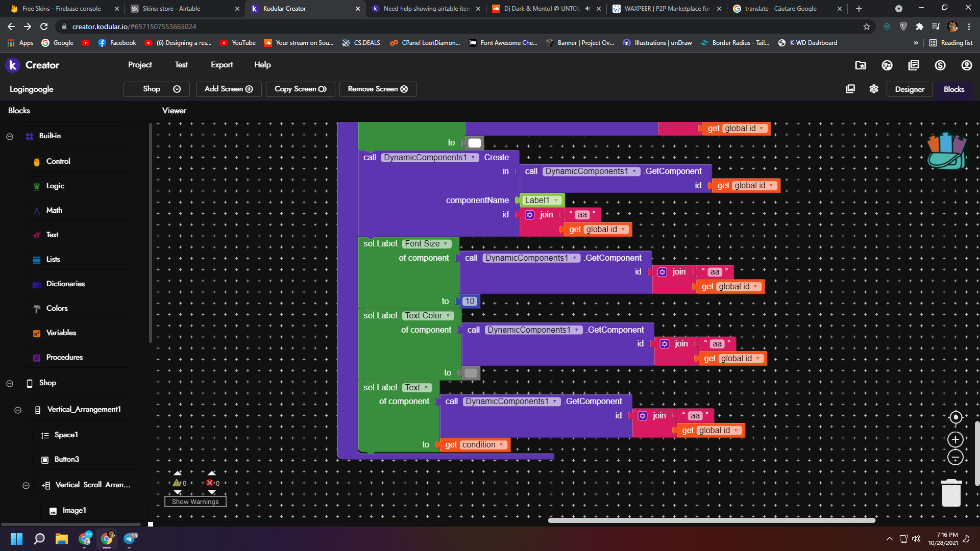Open the theme palette icon in header

tap(887, 65)
